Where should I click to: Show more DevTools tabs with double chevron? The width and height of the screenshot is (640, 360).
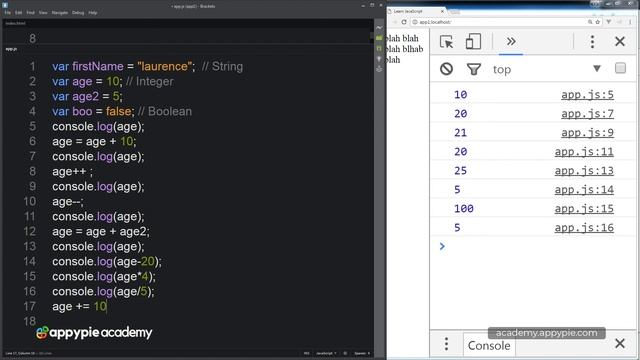[511, 42]
